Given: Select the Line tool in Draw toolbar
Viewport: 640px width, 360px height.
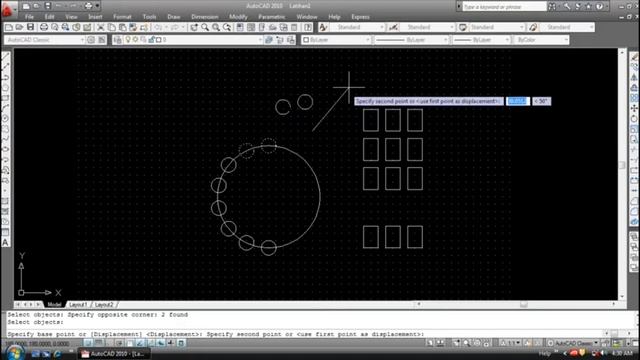Looking at the screenshot, I should [x=6, y=57].
